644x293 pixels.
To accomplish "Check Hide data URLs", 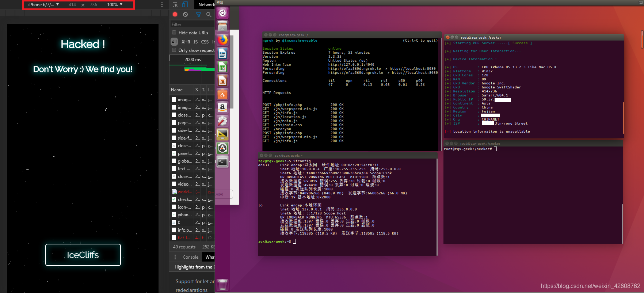I will pos(174,33).
